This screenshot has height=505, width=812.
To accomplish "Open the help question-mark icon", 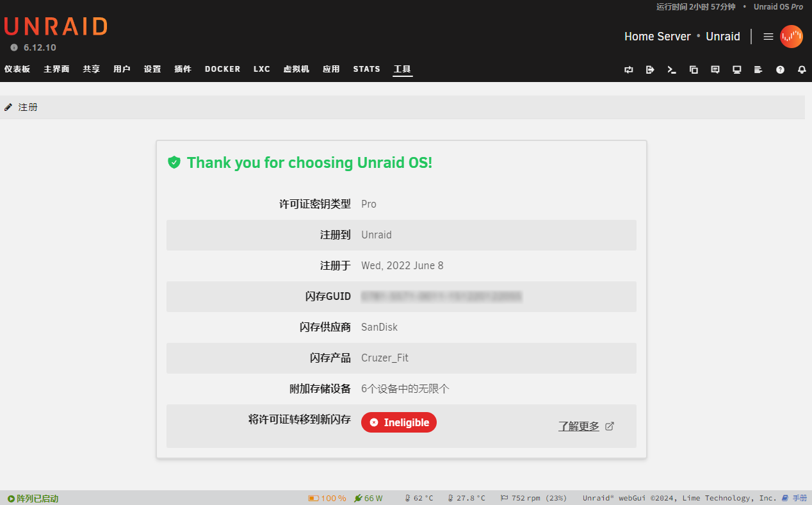I will click(x=780, y=70).
